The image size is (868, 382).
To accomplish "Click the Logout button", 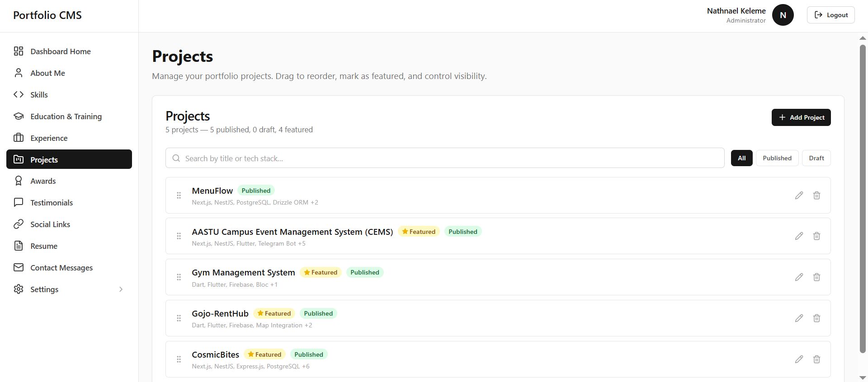I will tap(830, 15).
